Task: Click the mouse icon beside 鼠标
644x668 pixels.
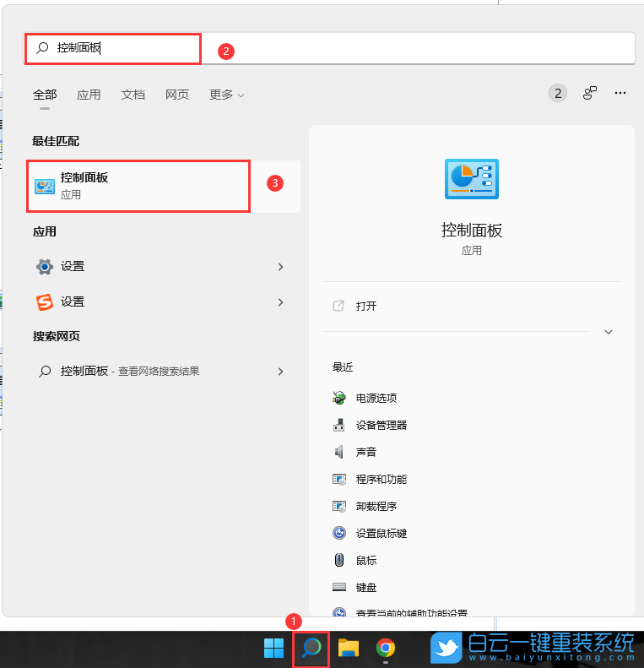Action: click(339, 560)
